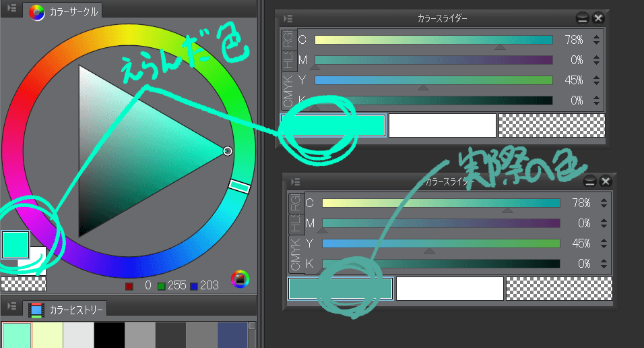The width and height of the screenshot is (644, 348).
Task: Select transparent color in upper slider panel
Action: (552, 125)
